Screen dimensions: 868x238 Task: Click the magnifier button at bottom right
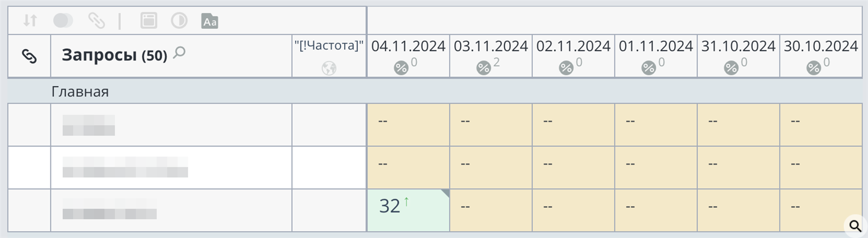[854, 226]
